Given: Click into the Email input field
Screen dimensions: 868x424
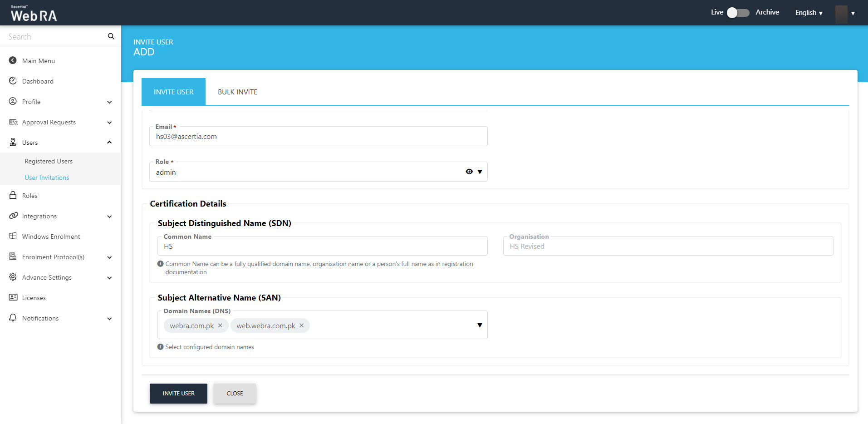Looking at the screenshot, I should [318, 137].
